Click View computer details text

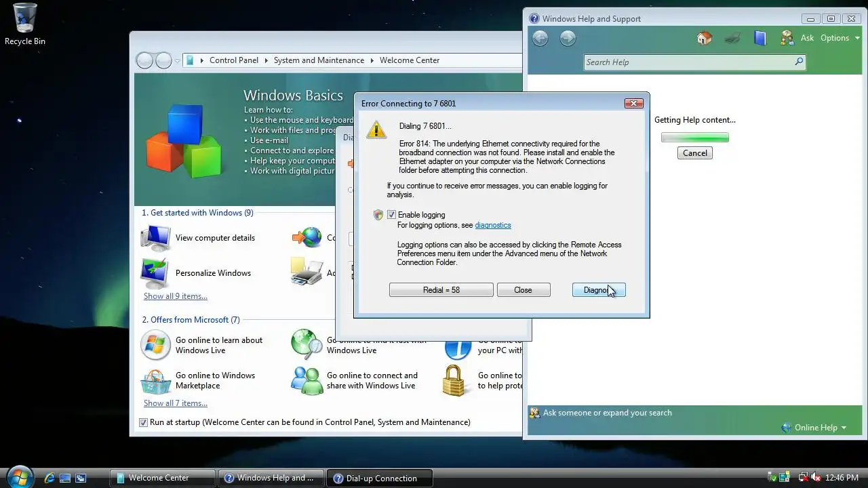(x=215, y=238)
